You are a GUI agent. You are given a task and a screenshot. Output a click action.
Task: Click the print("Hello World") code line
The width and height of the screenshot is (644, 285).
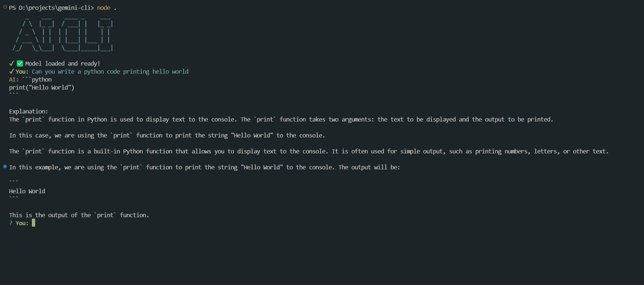pyautogui.click(x=42, y=87)
